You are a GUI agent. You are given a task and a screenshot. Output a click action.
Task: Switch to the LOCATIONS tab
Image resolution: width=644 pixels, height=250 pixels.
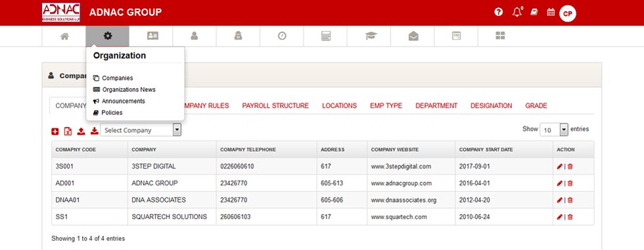click(339, 106)
